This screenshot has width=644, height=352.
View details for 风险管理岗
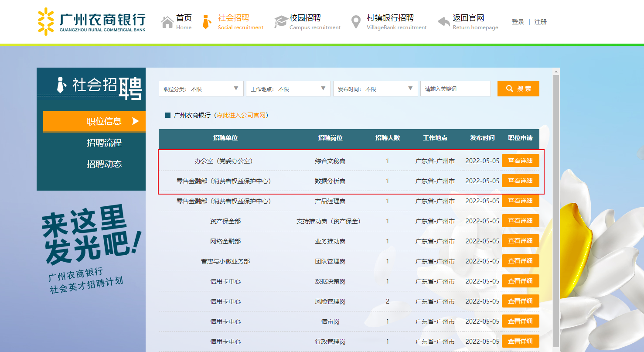pyautogui.click(x=521, y=301)
